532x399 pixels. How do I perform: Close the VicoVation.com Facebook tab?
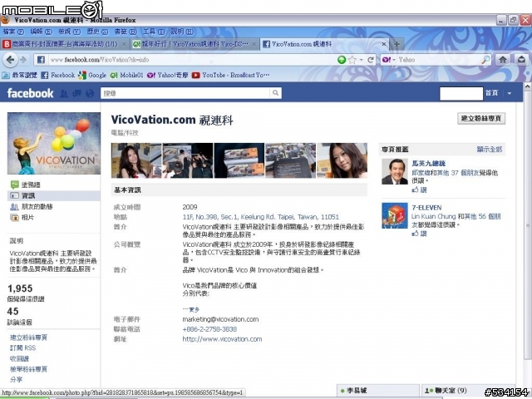384,44
